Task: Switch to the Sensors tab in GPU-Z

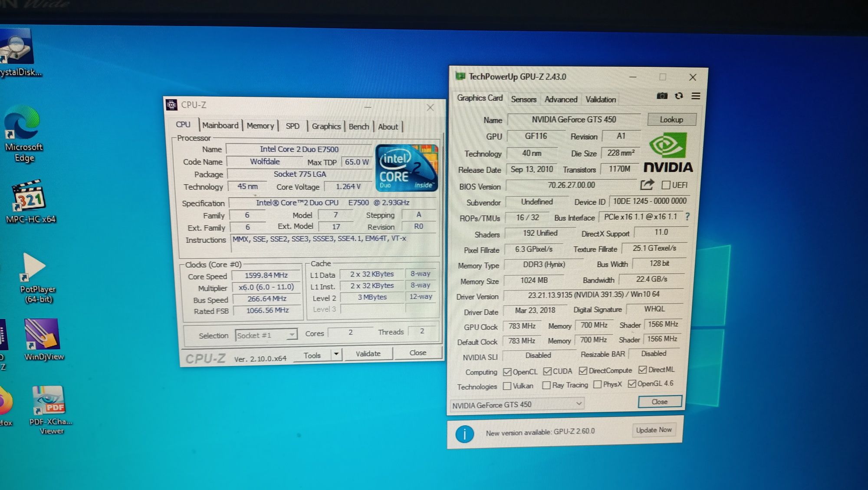Action: pos(523,99)
